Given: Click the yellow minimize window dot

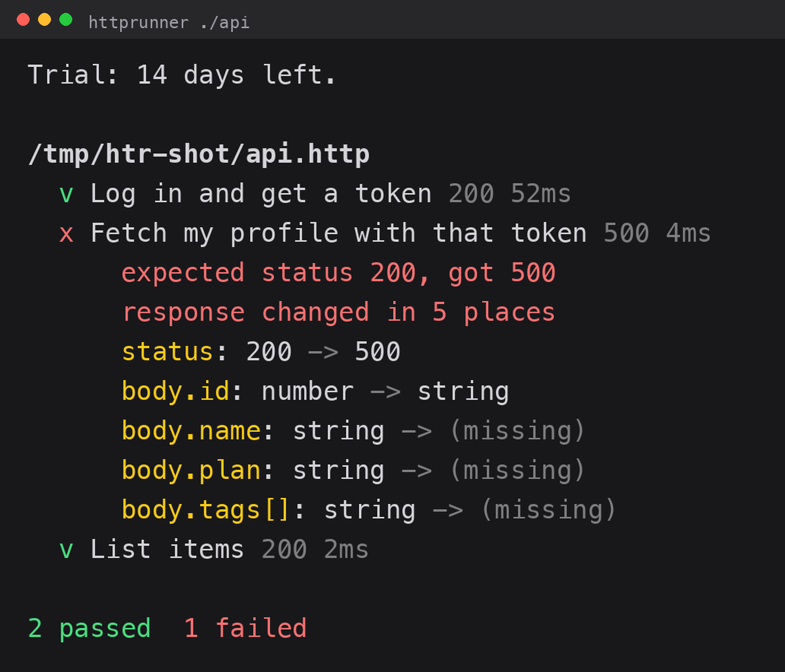Looking at the screenshot, I should [44, 20].
